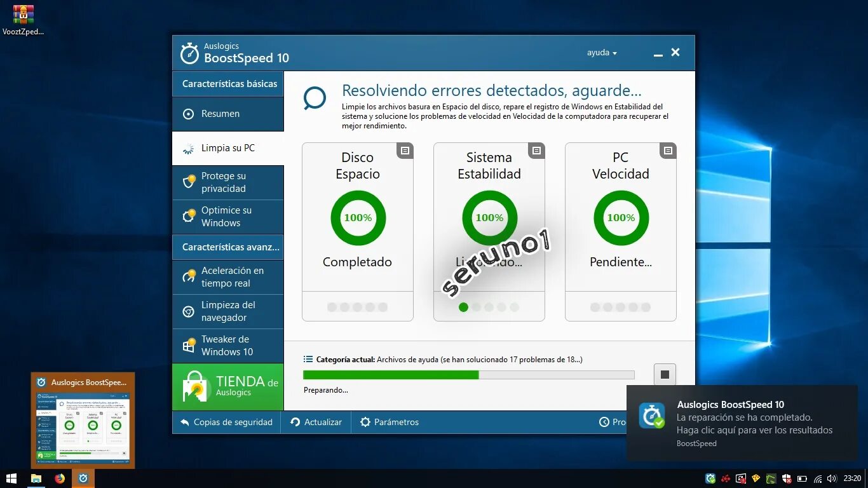This screenshot has width=868, height=488.
Task: Click the Aceleración speedometer icon
Action: [189, 276]
